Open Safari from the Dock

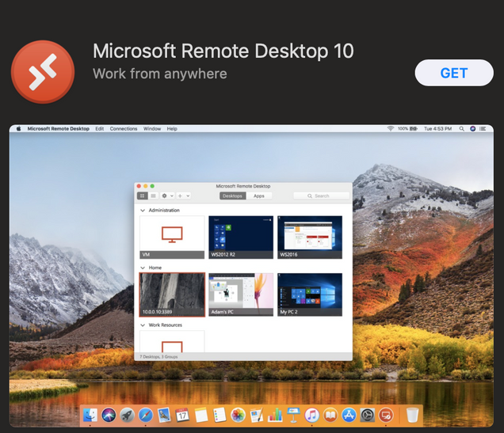pyautogui.click(x=146, y=416)
